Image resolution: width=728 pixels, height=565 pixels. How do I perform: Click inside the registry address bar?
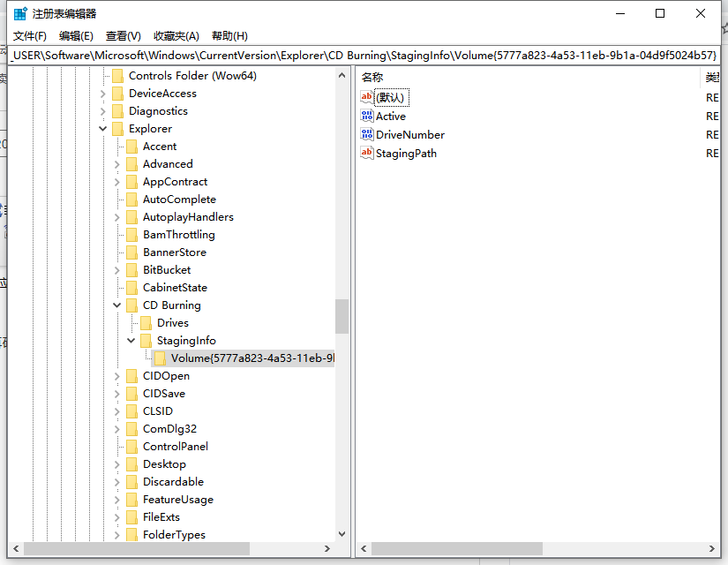click(353, 56)
